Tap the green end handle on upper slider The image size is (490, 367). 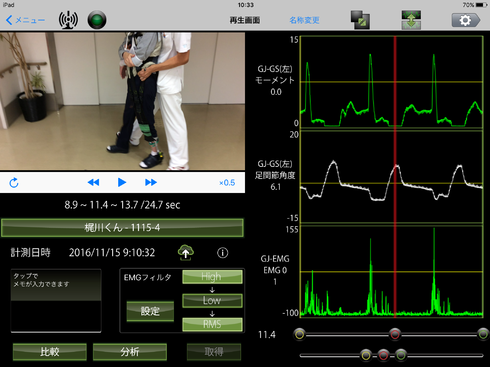pos(483,334)
